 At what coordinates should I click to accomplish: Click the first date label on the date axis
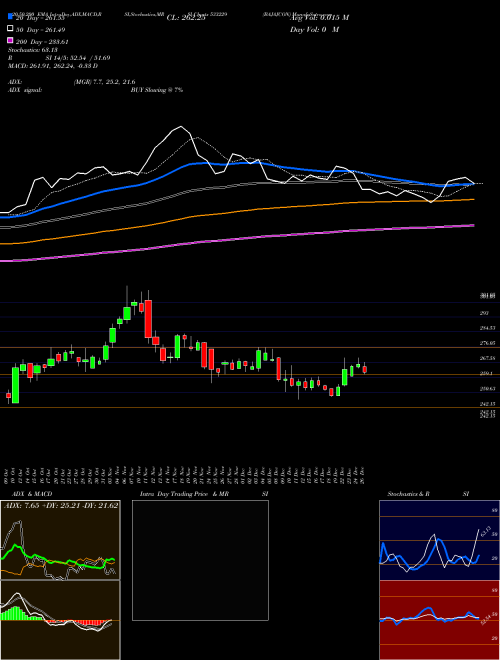click(6, 475)
